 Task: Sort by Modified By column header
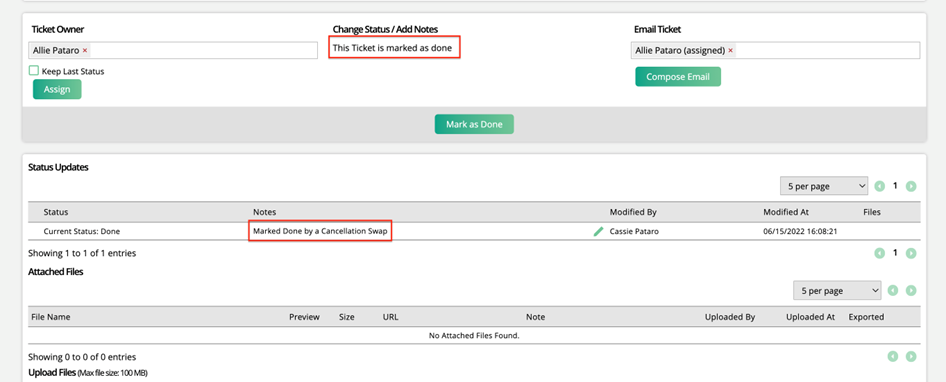[x=633, y=212]
